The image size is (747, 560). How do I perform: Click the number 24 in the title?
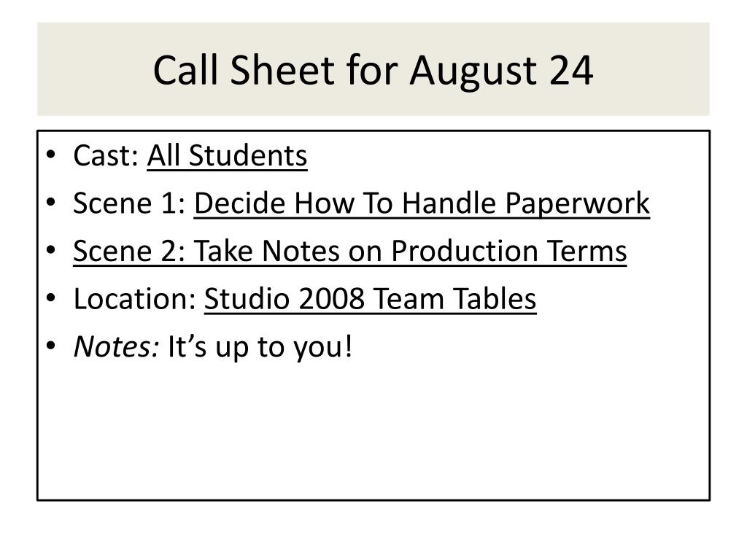[570, 71]
